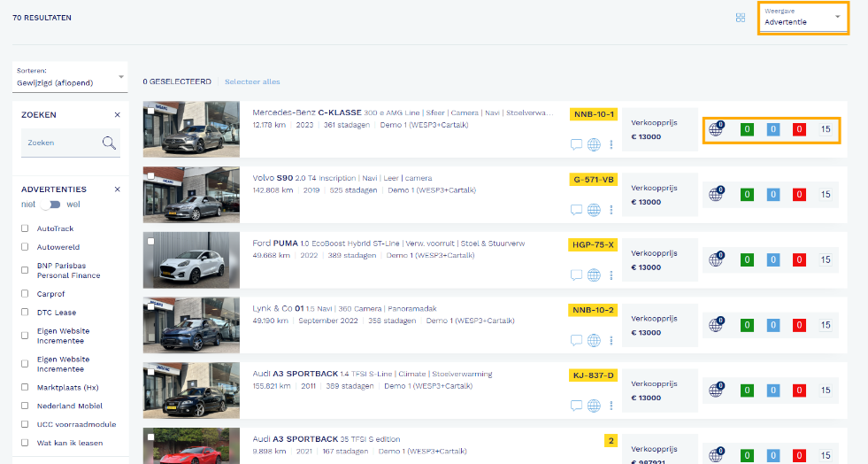The height and width of the screenshot is (464, 868).
Task: Click red 0 counter in Lynk & Co row
Action: coord(799,326)
